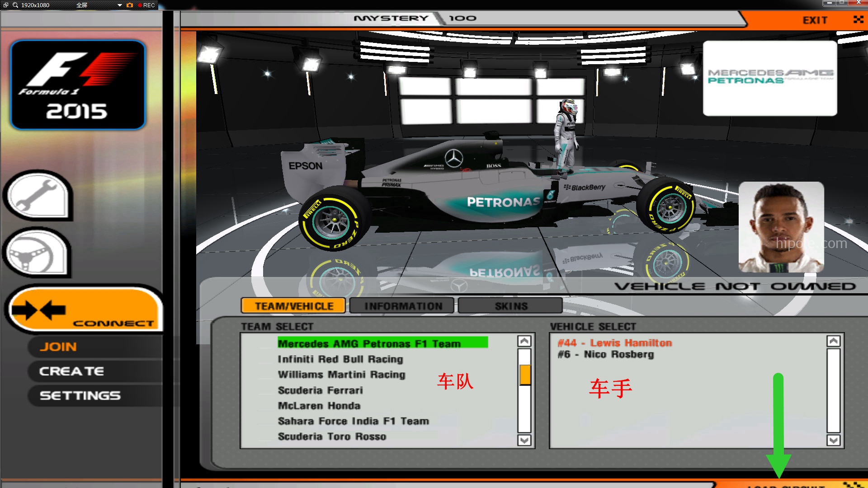Select Sahara Force India F1 Team
The width and height of the screenshot is (868, 488).
coord(354,421)
